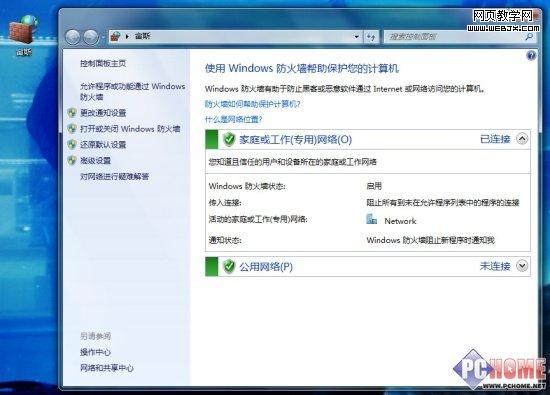
Task: Expand the 公用网络 section chevron
Action: [x=522, y=266]
